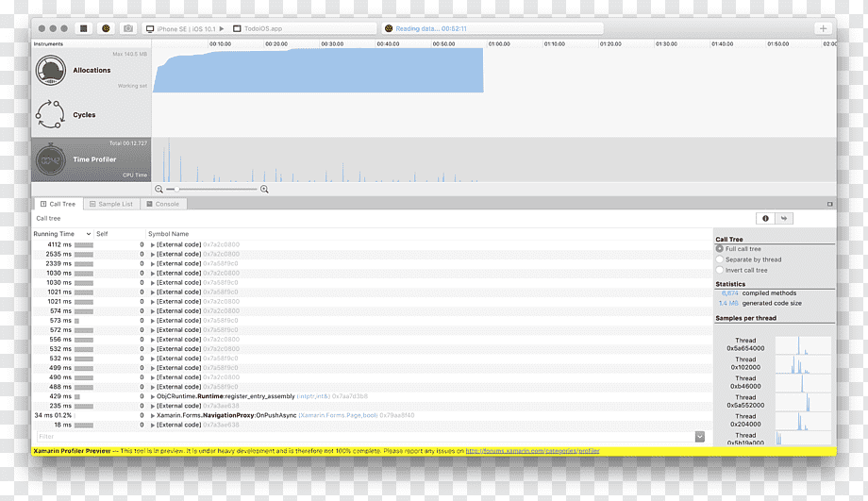Click the Reading data progress text
The width and height of the screenshot is (868, 501).
pyautogui.click(x=431, y=29)
